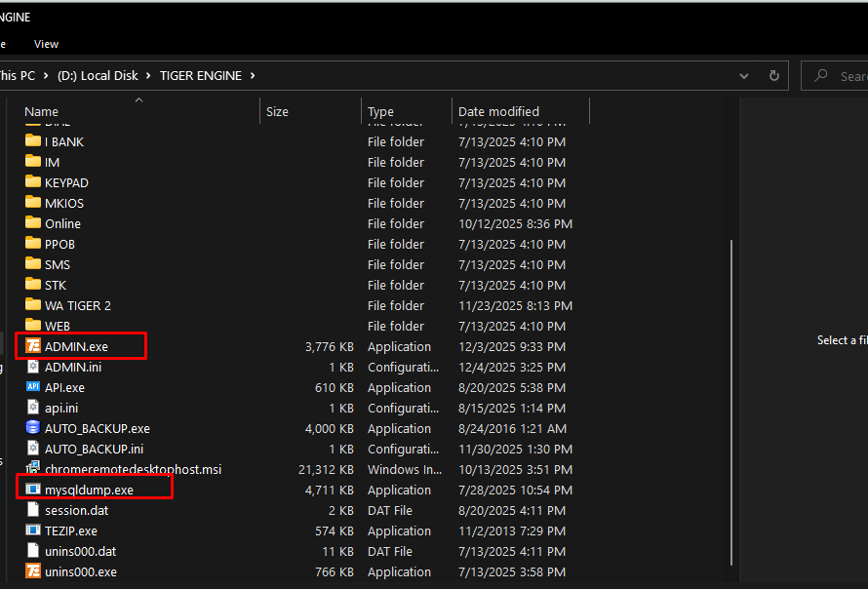Expand chevron after TIGER ENGINE breadcrumb
The image size is (868, 589).
pyautogui.click(x=253, y=76)
